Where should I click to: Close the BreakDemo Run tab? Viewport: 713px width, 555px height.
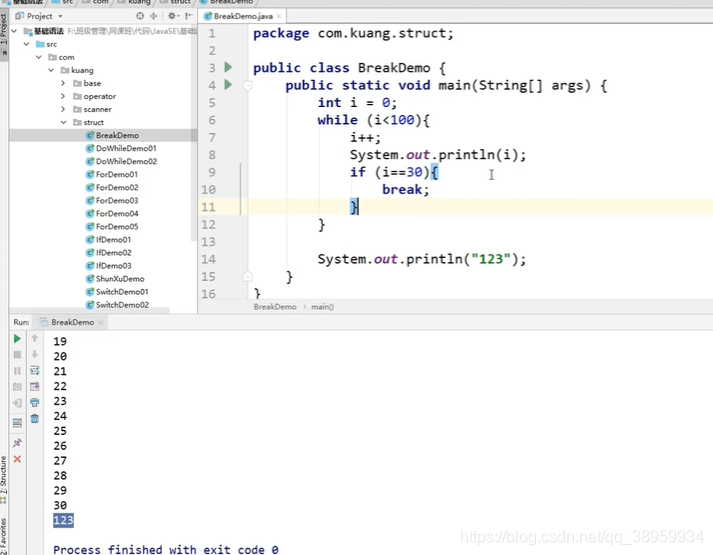100,322
